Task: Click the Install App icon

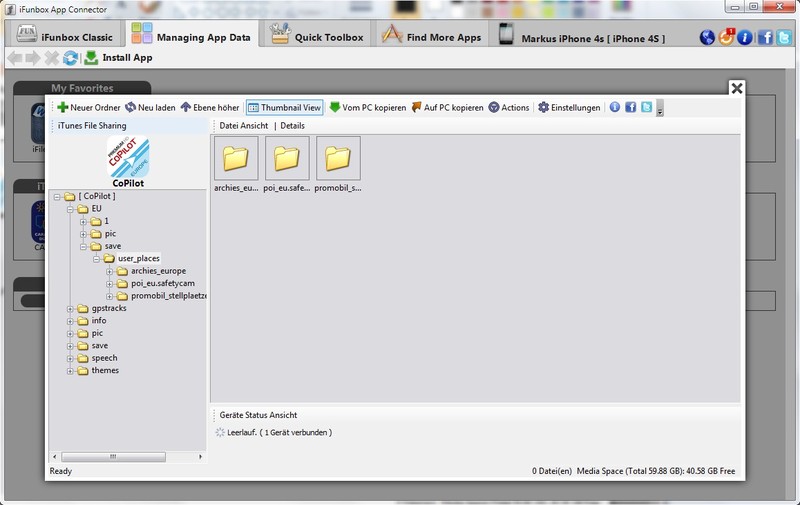Action: click(x=90, y=58)
